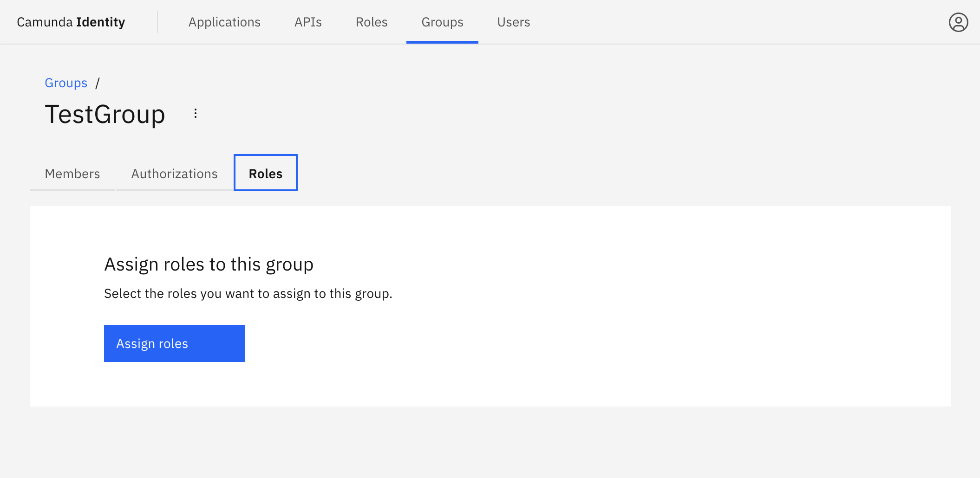Image resolution: width=980 pixels, height=478 pixels.
Task: Start assigning roles to this group
Action: click(x=174, y=343)
